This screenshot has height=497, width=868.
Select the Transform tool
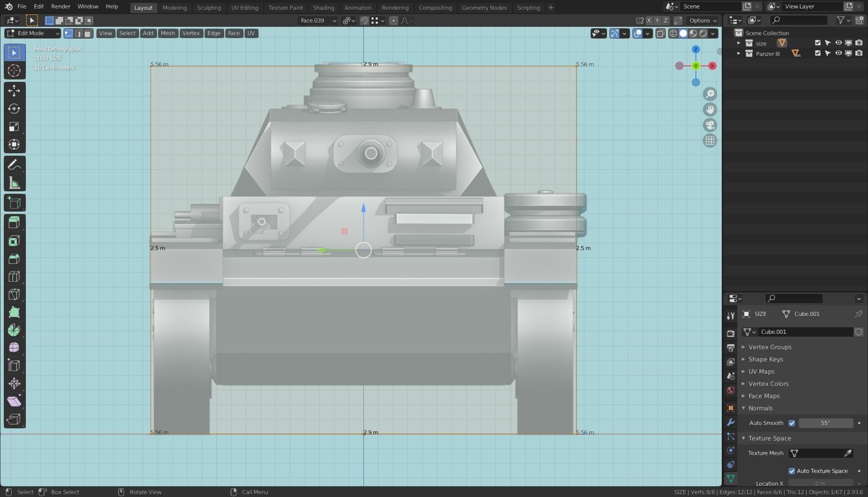point(14,144)
